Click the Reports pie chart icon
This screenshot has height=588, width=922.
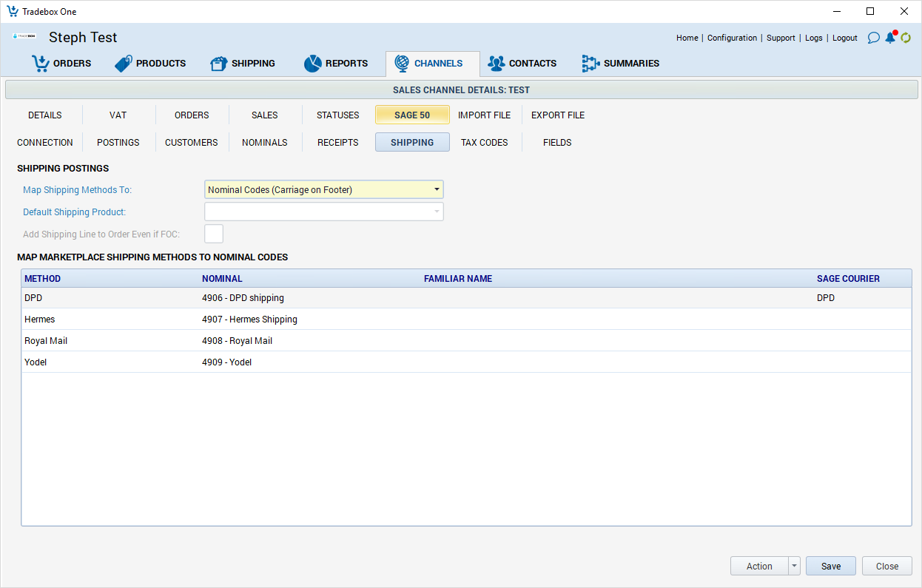click(x=312, y=64)
